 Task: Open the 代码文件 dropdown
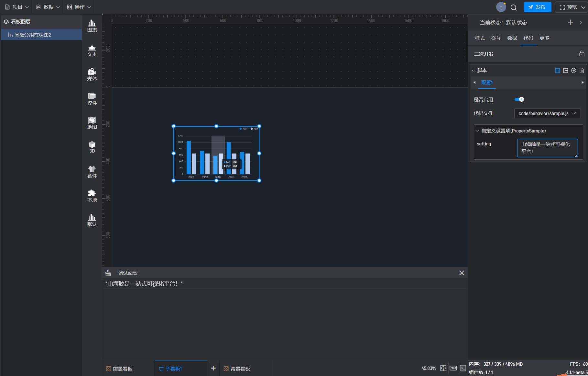547,113
